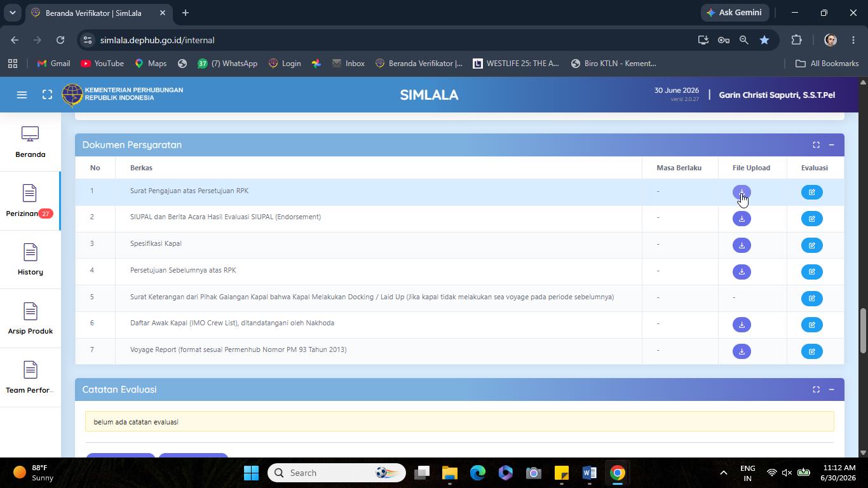
Task: Download the Voyage Report file
Action: 742,351
